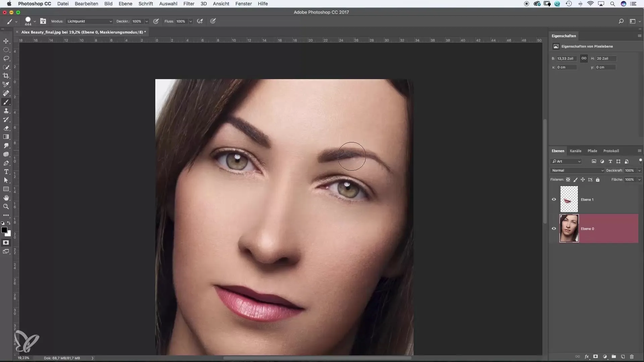The image size is (644, 362).
Task: Hide the Ebene 1 layer
Action: click(554, 199)
